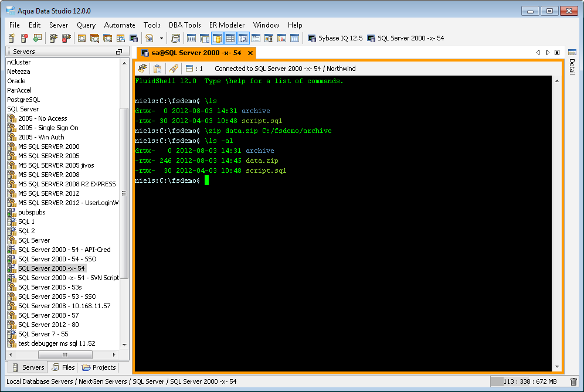Select the Oracle server group

tap(16, 81)
